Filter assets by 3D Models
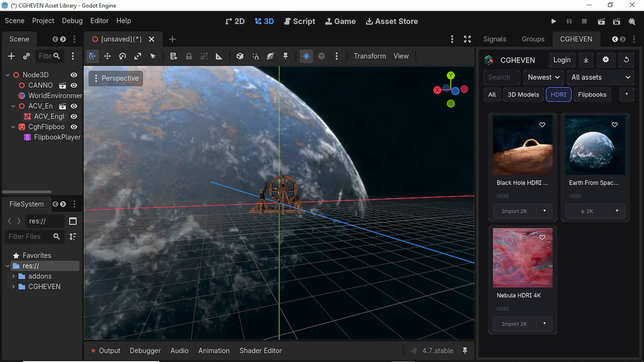 [x=523, y=95]
